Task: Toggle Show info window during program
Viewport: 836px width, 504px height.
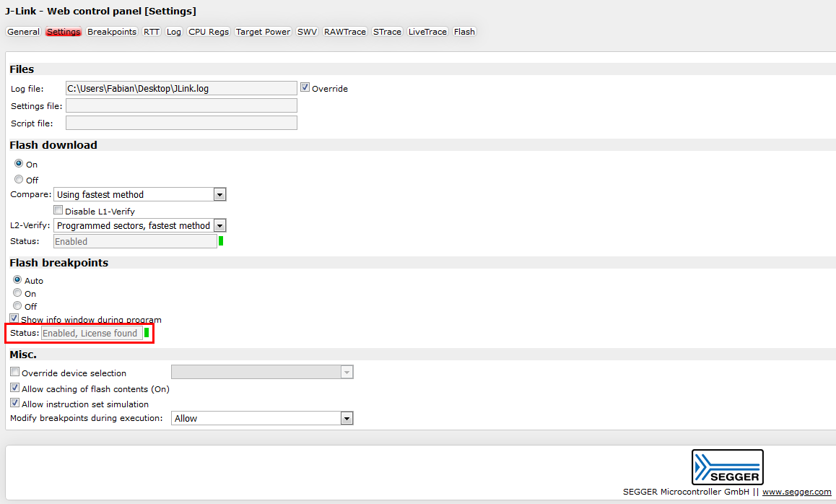Action: [14, 318]
